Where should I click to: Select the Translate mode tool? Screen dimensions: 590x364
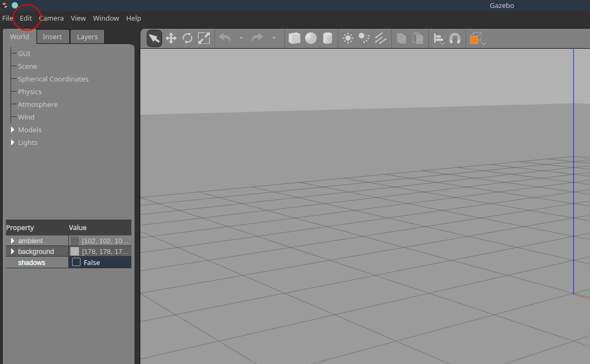pyautogui.click(x=171, y=38)
